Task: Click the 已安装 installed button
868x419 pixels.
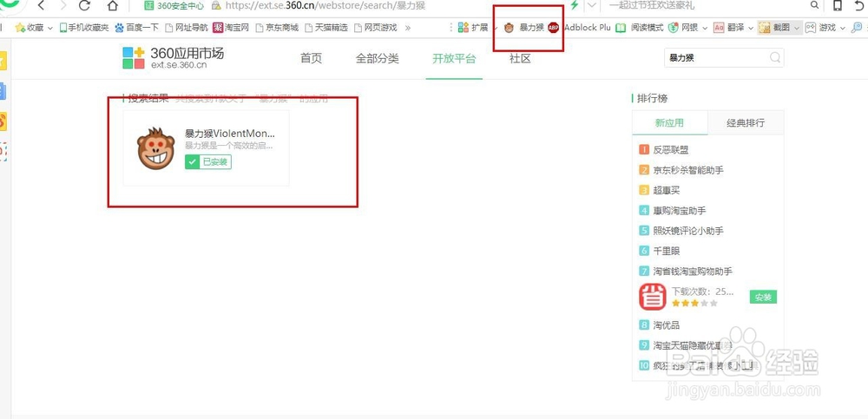Action: click(x=208, y=161)
